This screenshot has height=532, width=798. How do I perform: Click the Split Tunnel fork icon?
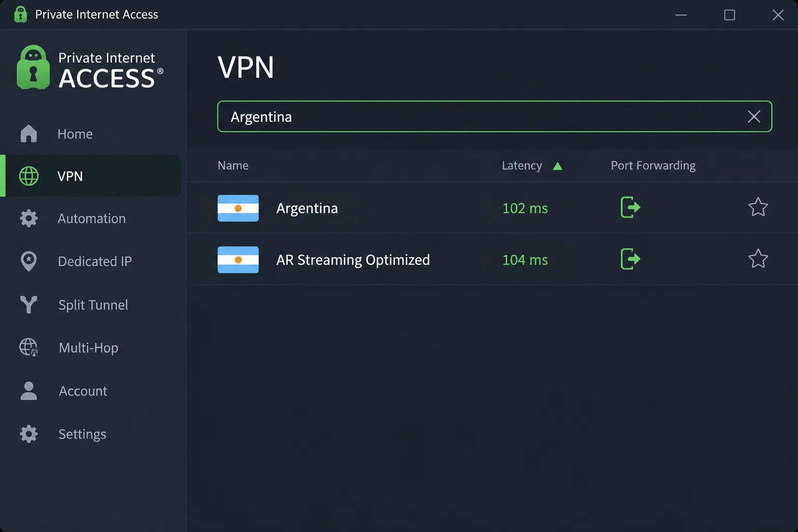pos(29,304)
